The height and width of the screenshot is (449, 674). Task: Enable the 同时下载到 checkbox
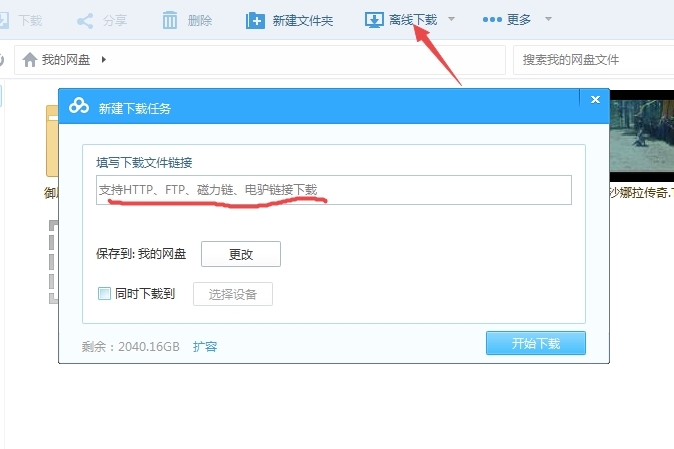[104, 293]
